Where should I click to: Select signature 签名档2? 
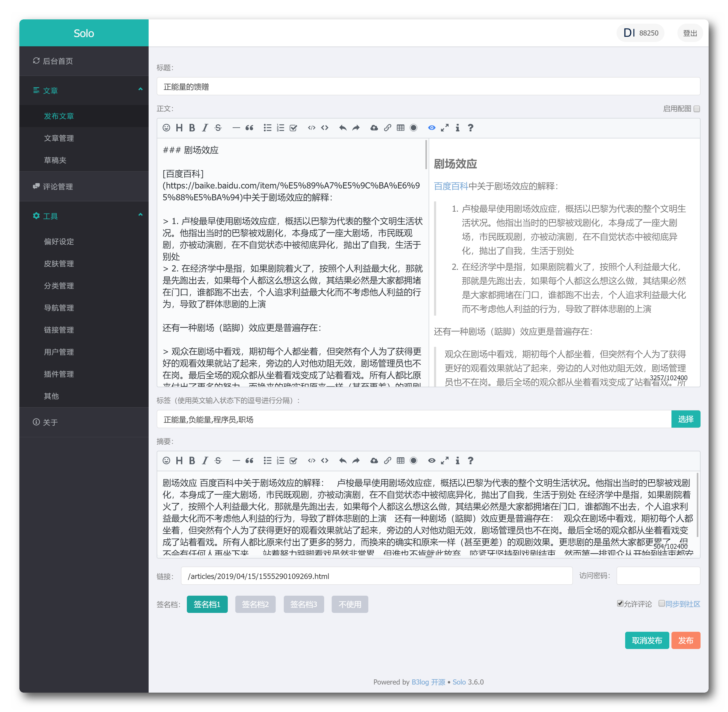[255, 604]
